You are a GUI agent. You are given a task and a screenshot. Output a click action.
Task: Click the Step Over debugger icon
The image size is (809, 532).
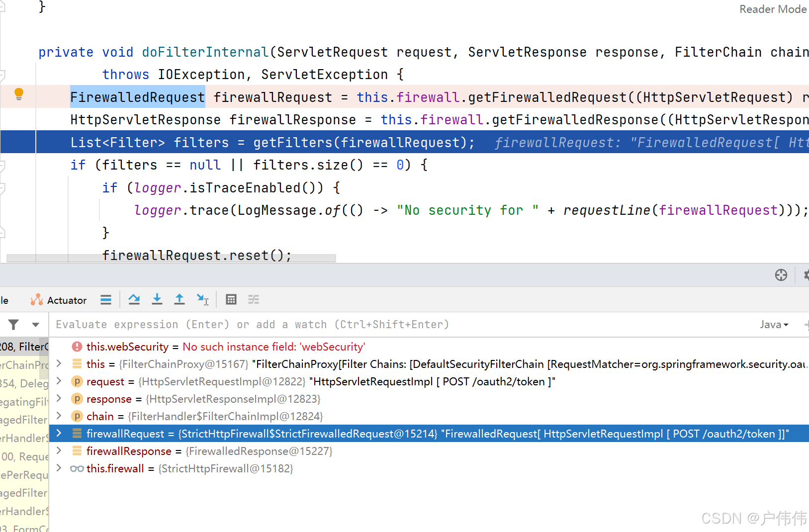(134, 299)
